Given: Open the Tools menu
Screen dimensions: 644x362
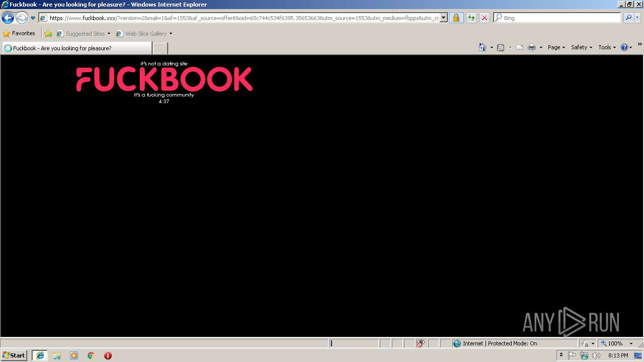Looking at the screenshot, I should [x=607, y=47].
